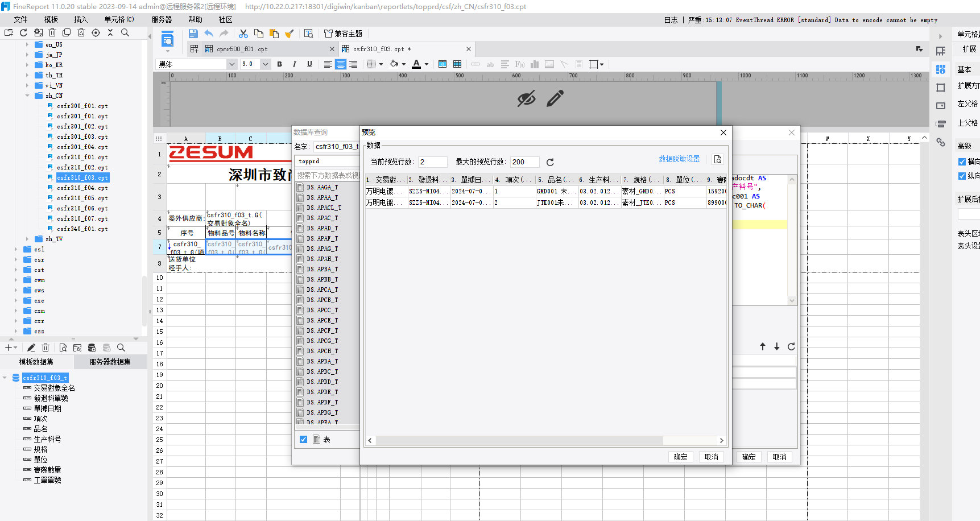Click the New folder icon above file tree
Image resolution: width=980 pixels, height=521 pixels.
(9, 32)
